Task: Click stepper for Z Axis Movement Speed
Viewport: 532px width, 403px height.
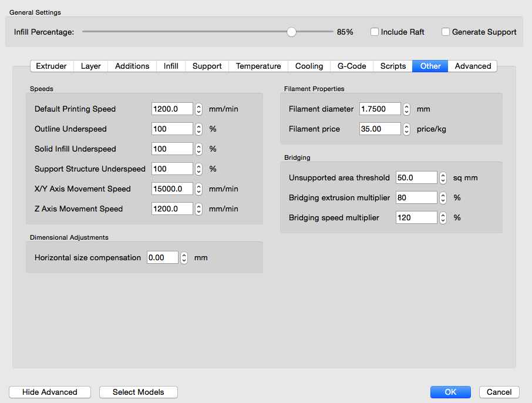Action: [198, 209]
